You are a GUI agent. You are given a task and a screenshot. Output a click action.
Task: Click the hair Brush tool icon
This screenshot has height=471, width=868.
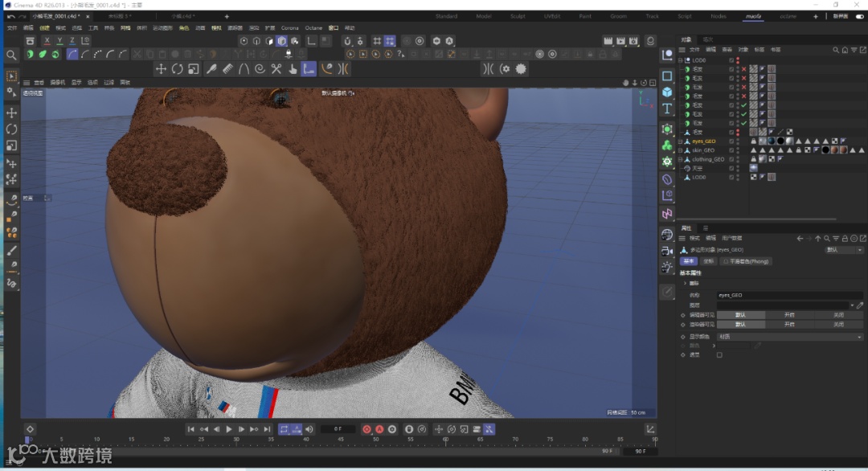211,69
